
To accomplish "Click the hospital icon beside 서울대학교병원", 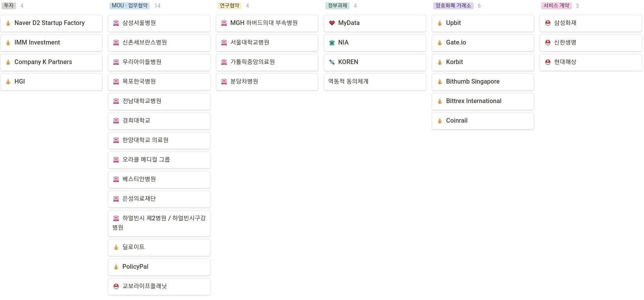I will tap(224, 43).
